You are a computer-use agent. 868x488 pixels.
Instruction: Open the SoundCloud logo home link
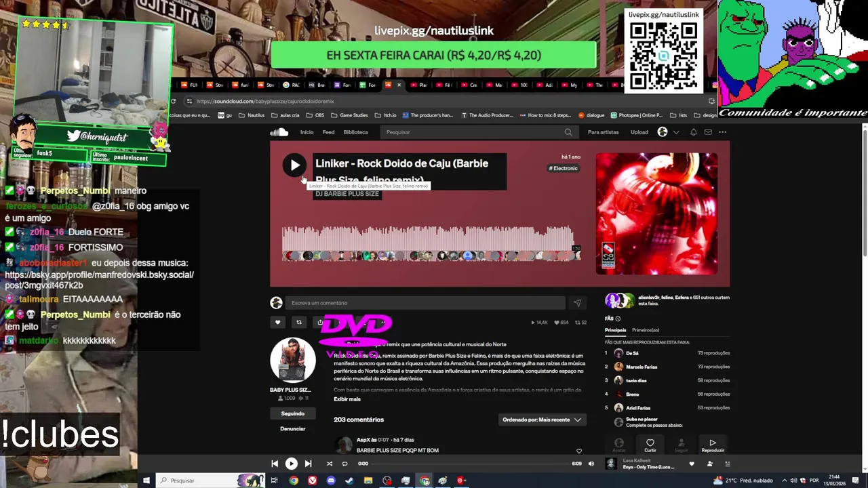tap(279, 132)
